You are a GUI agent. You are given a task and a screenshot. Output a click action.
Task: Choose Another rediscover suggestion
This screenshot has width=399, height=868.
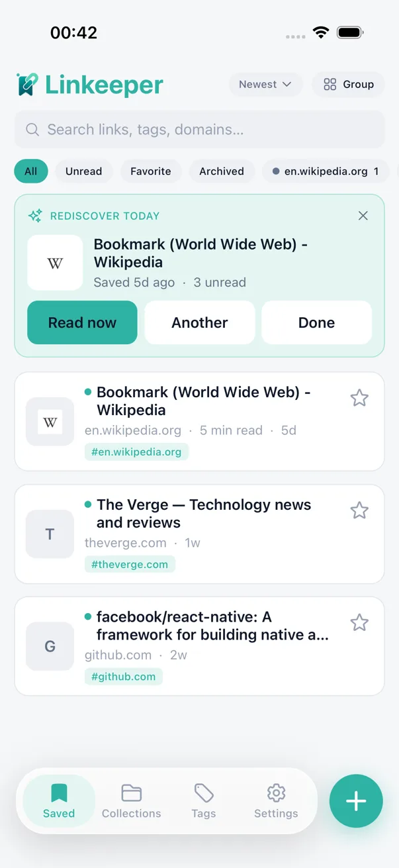[x=200, y=322]
